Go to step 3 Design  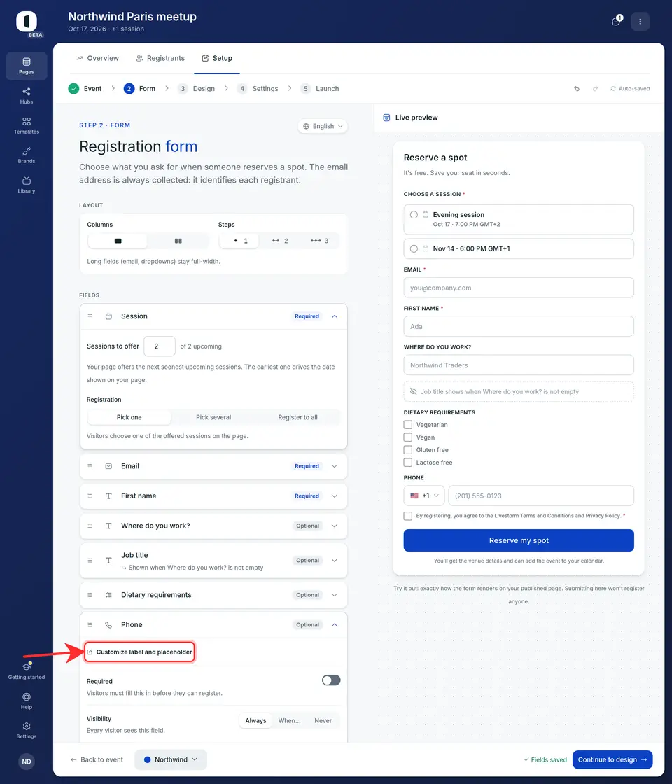196,88
